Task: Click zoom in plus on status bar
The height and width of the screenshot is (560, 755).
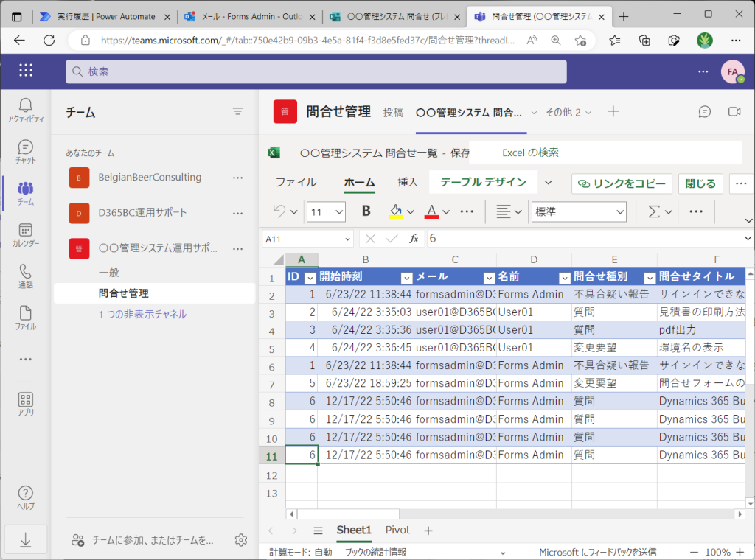Action: coord(740,553)
